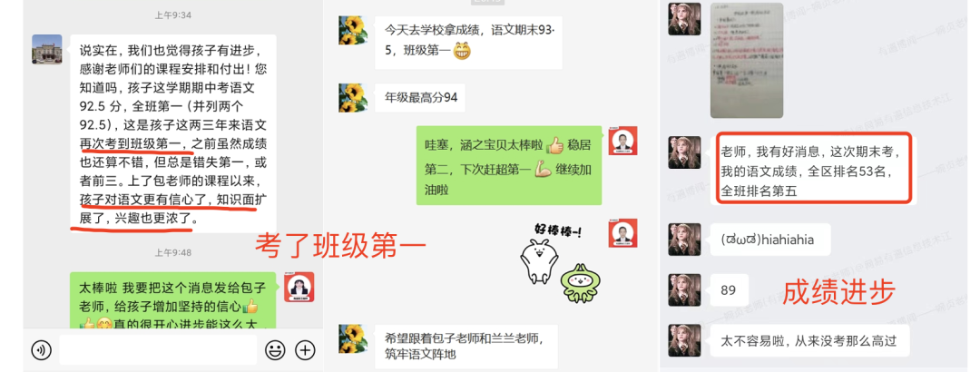This screenshot has height=372, width=980.
Task: Tap the plus attachment icon
Action: coord(305,350)
